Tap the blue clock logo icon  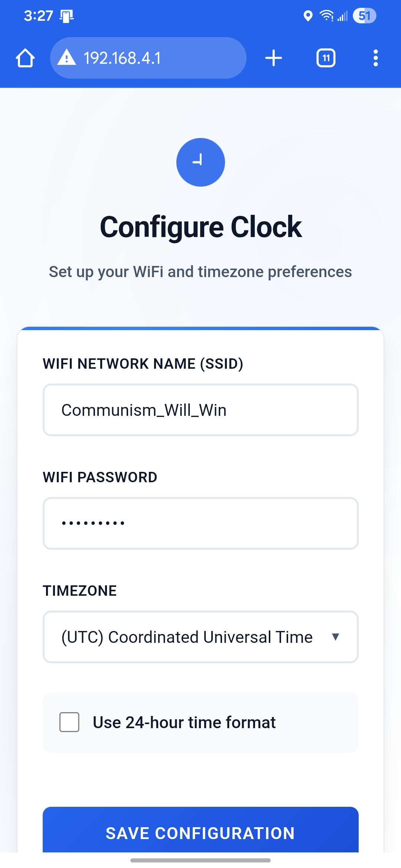click(200, 162)
